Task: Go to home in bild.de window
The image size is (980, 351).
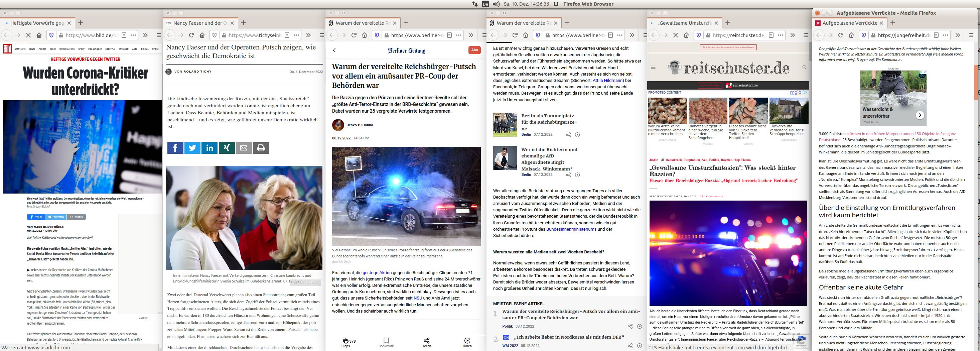Action: coord(39,35)
